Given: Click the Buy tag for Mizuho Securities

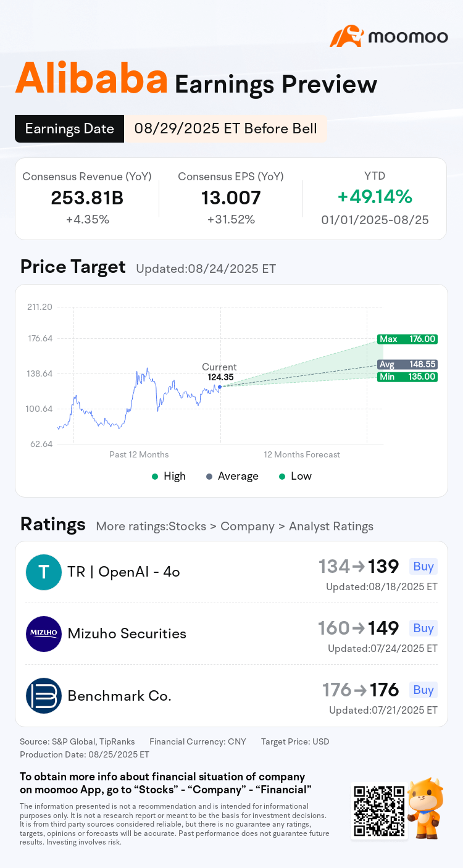Looking at the screenshot, I should [x=423, y=628].
